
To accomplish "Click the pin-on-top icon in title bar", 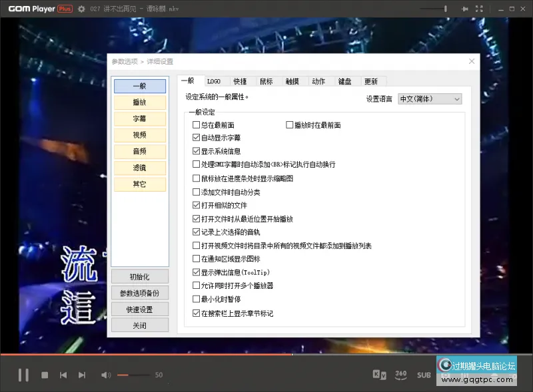I will click(x=466, y=9).
